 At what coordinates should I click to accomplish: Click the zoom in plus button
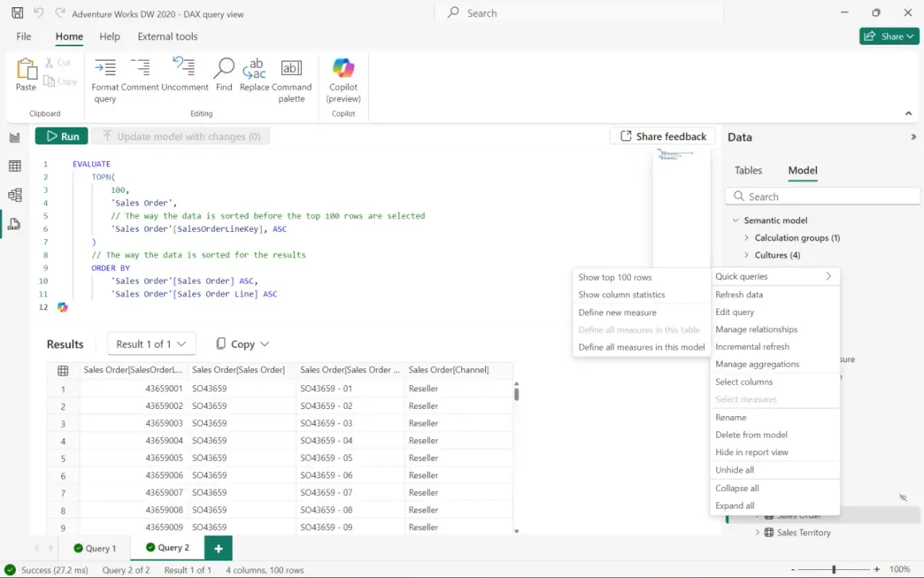pyautogui.click(x=877, y=570)
